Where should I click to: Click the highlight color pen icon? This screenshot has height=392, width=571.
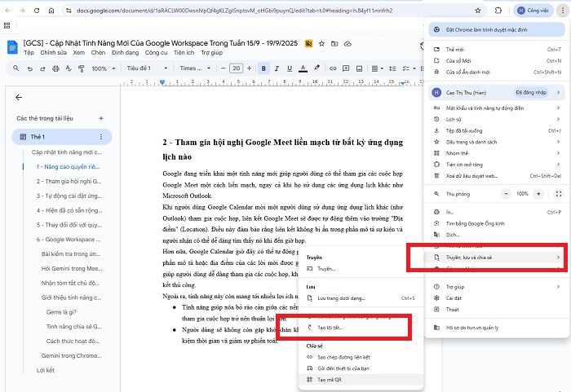point(317,68)
